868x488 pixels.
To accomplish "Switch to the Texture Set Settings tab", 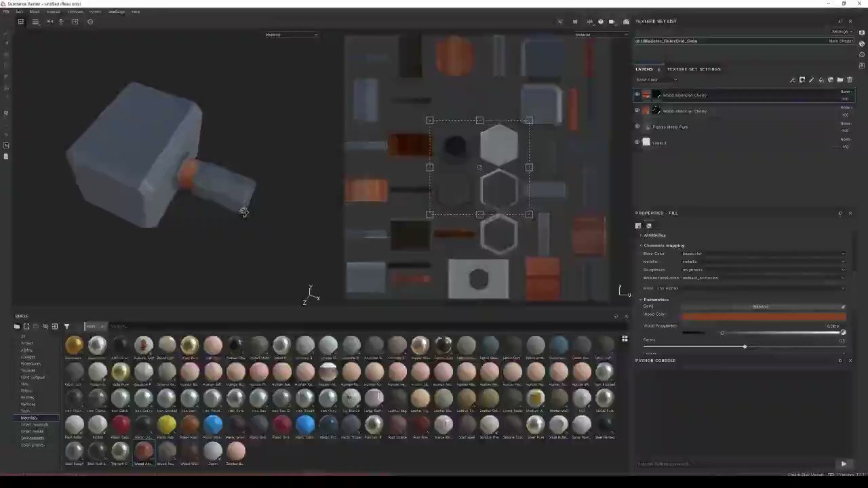I will tap(694, 68).
